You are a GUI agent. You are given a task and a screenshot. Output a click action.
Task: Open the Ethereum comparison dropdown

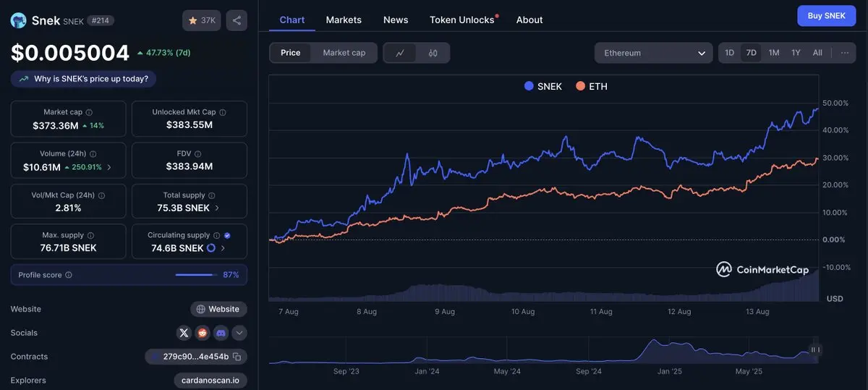point(654,53)
